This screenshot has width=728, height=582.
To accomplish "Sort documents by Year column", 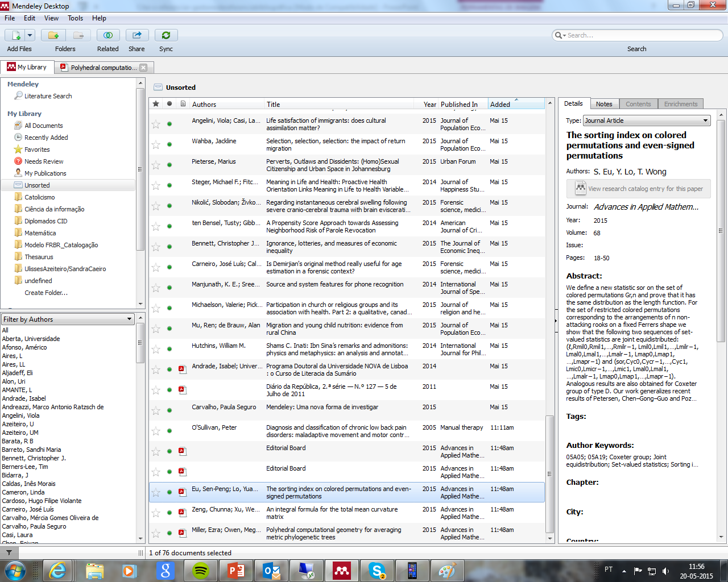I will (x=427, y=104).
